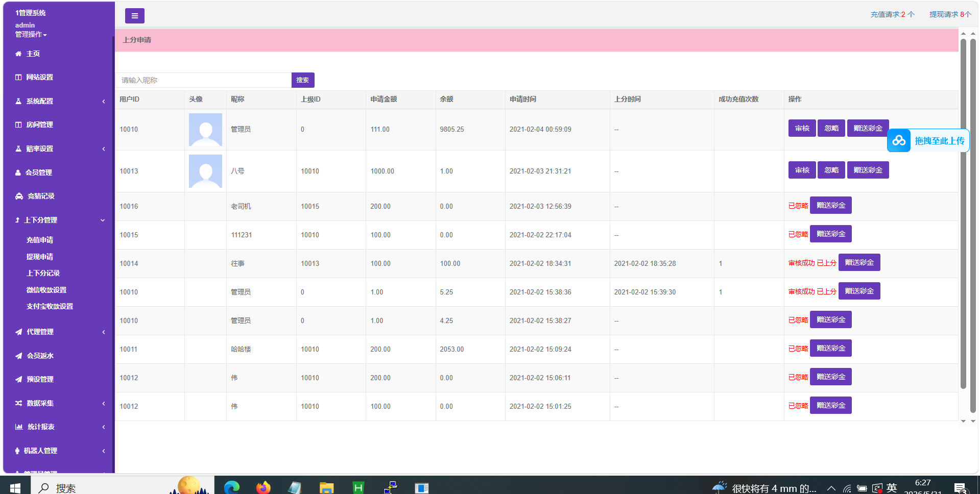Open the 管理操作 dropdown under admin
980x494 pixels.
coord(31,34)
